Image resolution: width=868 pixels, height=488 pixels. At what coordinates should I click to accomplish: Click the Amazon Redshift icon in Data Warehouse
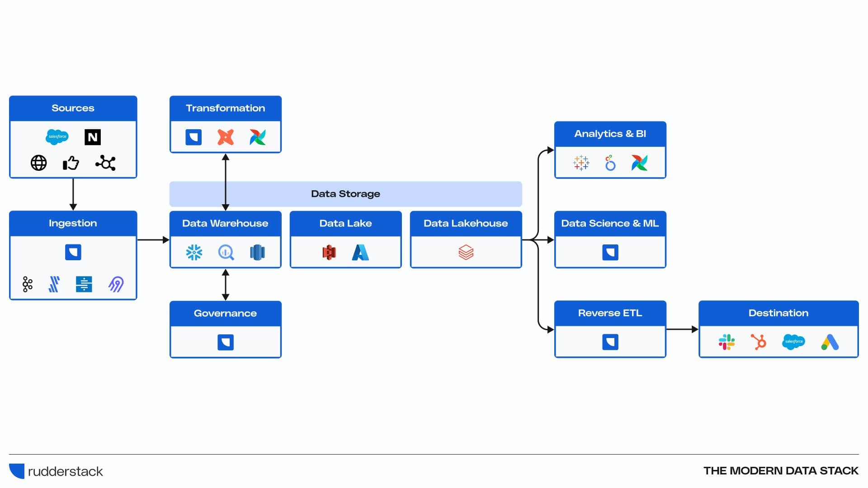257,252
